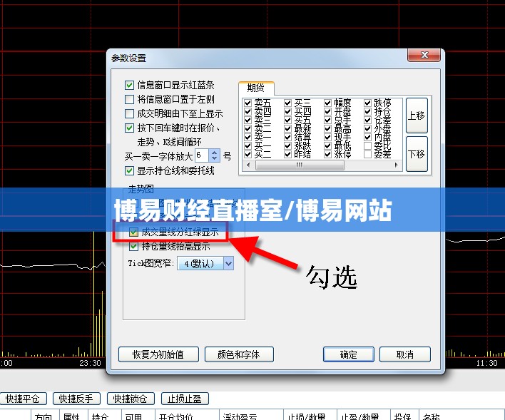Click the 11:30 time label on chart
505x420 pixels.
pyautogui.click(x=487, y=364)
